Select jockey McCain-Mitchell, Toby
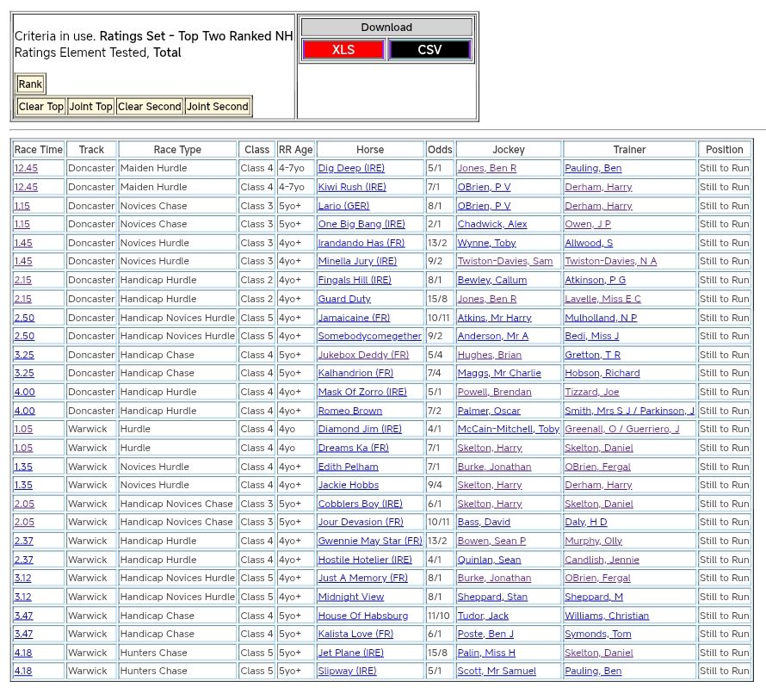Screen dimensions: 766x700 (508, 430)
